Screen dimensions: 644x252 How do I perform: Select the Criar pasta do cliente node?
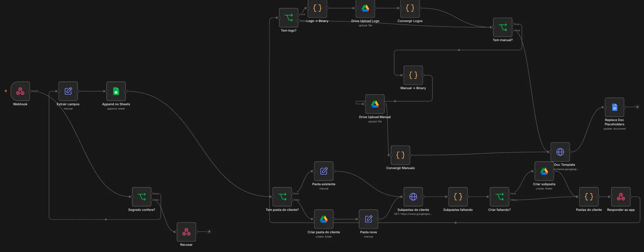pyautogui.click(x=324, y=219)
